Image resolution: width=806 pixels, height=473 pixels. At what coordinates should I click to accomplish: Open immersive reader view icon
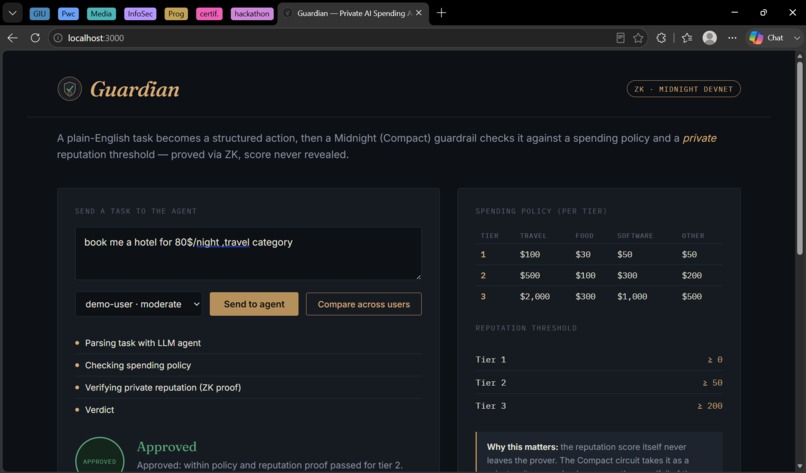[x=620, y=38]
